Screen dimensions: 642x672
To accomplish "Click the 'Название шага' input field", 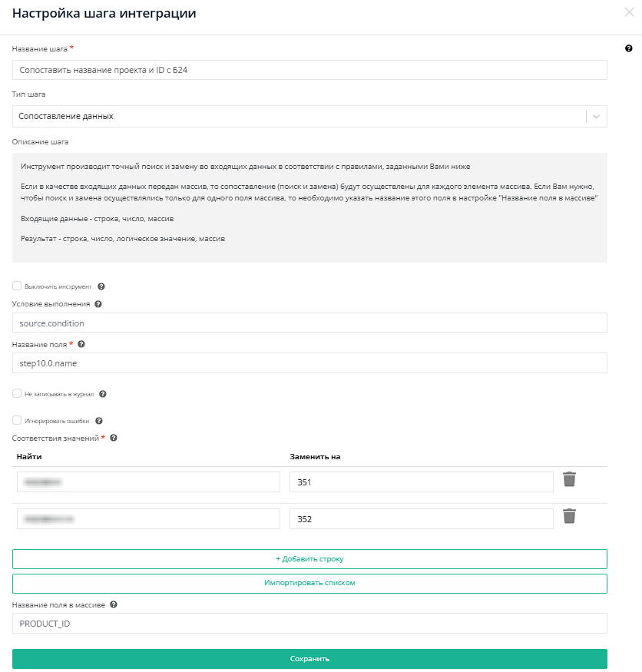I will pos(309,70).
